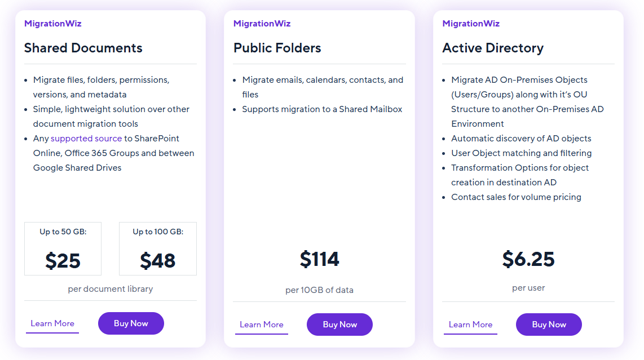Open Learn More for Shared Documents
Image resolution: width=644 pixels, height=360 pixels.
click(x=52, y=323)
